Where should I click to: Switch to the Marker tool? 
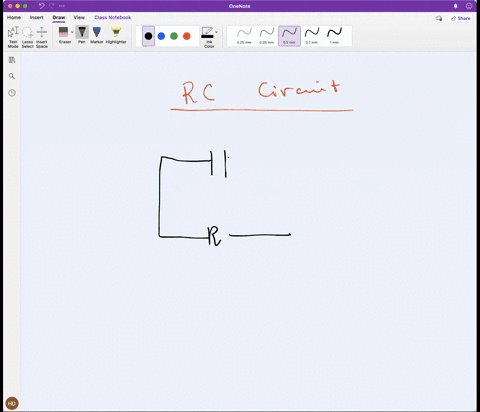pyautogui.click(x=97, y=35)
